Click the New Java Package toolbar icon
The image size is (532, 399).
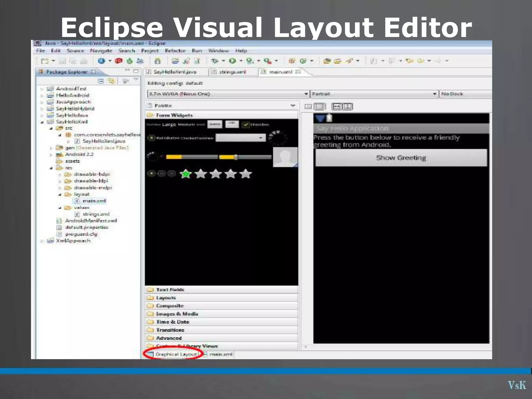tap(292, 61)
